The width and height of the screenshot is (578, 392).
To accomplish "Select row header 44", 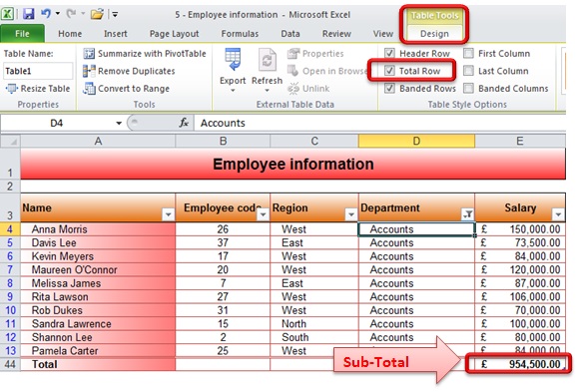I will point(10,364).
